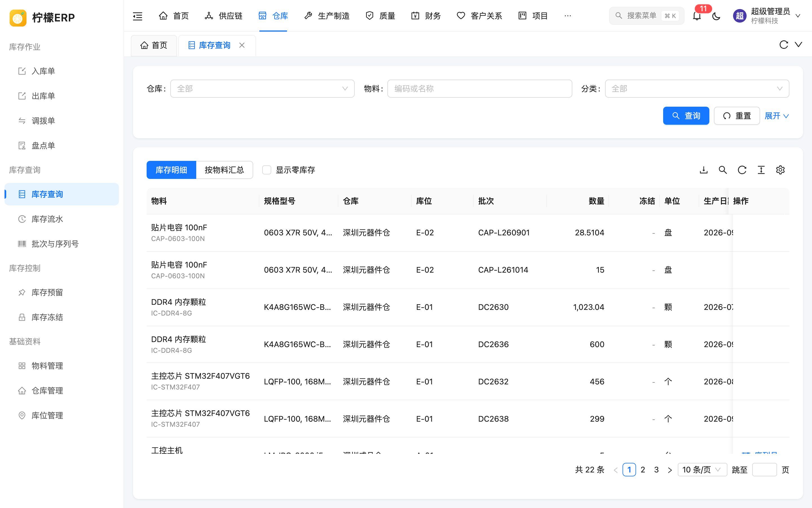The width and height of the screenshot is (812, 508).
Task: Show more top menu items via ellipsis
Action: pyautogui.click(x=568, y=16)
